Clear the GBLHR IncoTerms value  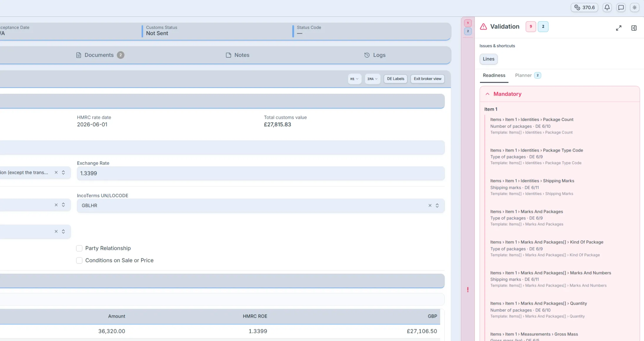pyautogui.click(x=430, y=206)
